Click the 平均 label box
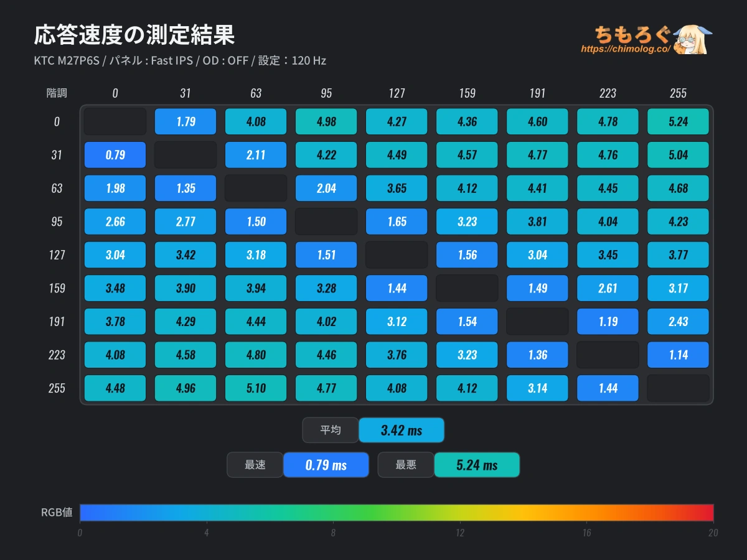Screen dimensions: 747x560 coord(331,430)
